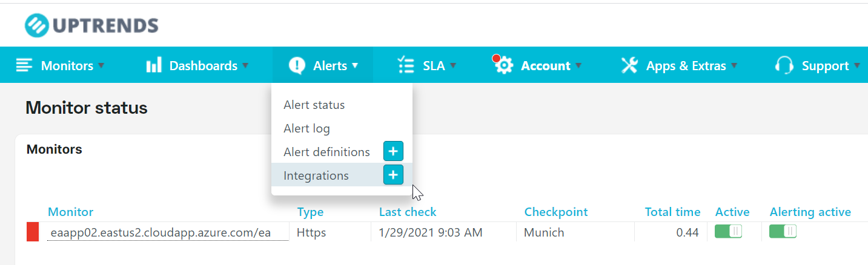Click the Monitors list icon in navbar
868x265 pixels.
(x=25, y=65)
